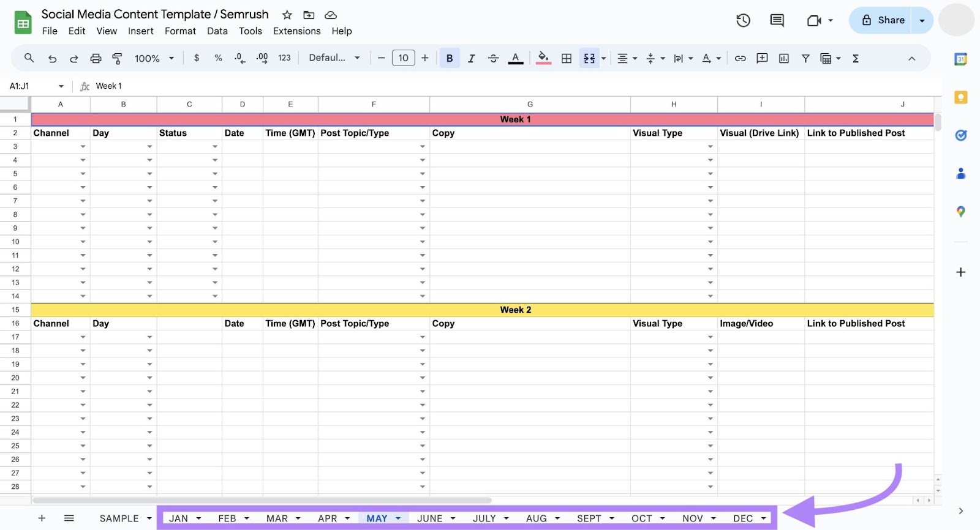This screenshot has height=530, width=980.
Task: Click the Name box A1:J1
Action: pyautogui.click(x=36, y=86)
